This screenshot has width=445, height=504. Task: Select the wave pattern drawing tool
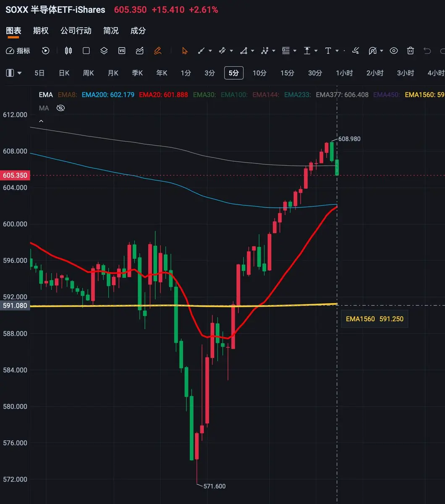click(265, 51)
